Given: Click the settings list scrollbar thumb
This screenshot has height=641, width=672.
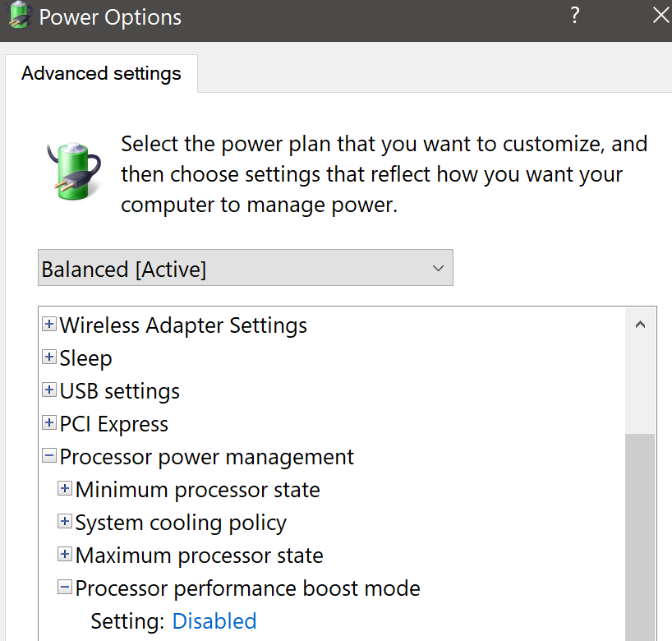Looking at the screenshot, I should click(x=640, y=537).
